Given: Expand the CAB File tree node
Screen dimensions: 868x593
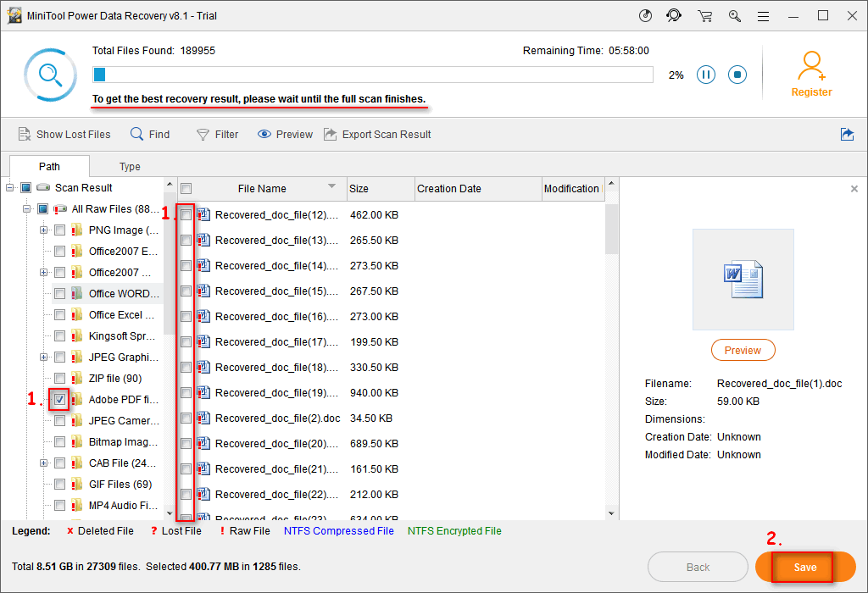Looking at the screenshot, I should tap(43, 463).
